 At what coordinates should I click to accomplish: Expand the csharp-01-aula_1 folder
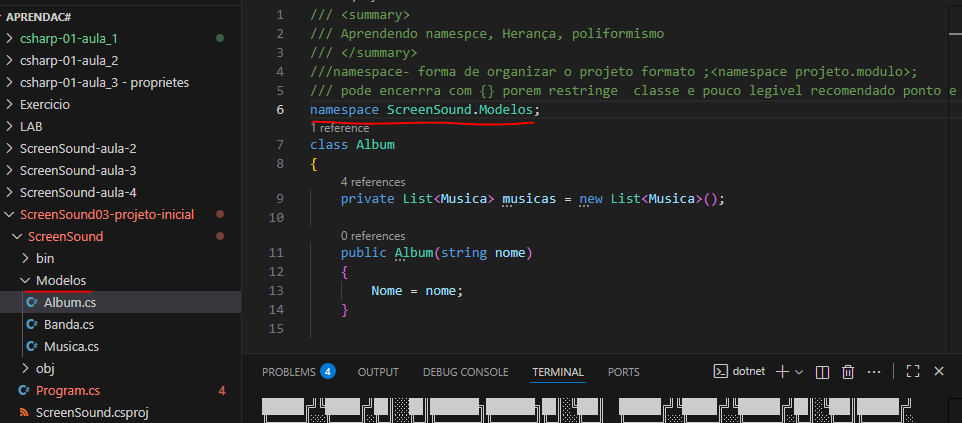(x=9, y=39)
